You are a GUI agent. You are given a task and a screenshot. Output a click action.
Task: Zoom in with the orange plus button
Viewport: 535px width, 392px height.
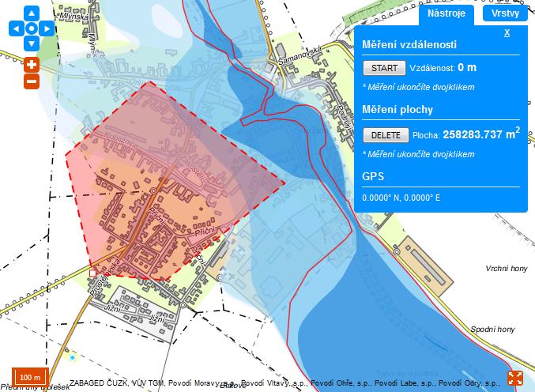[31, 64]
